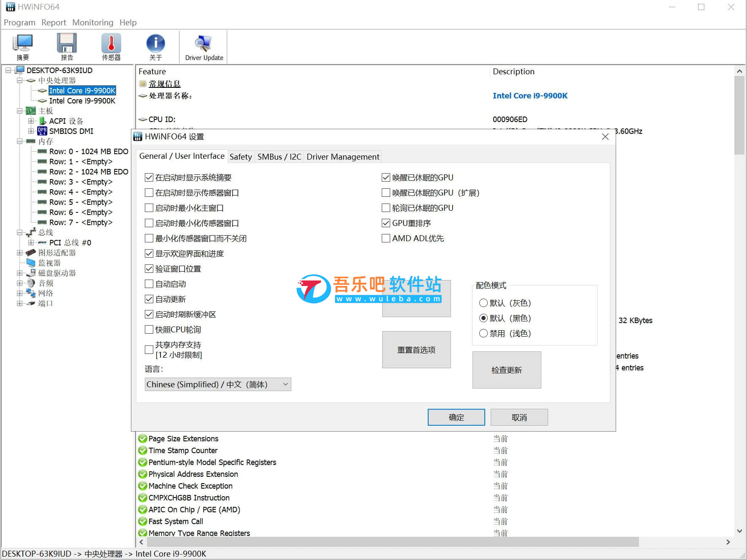Switch to the Driver Management tab
Screen dimensions: 747x560
(343, 157)
